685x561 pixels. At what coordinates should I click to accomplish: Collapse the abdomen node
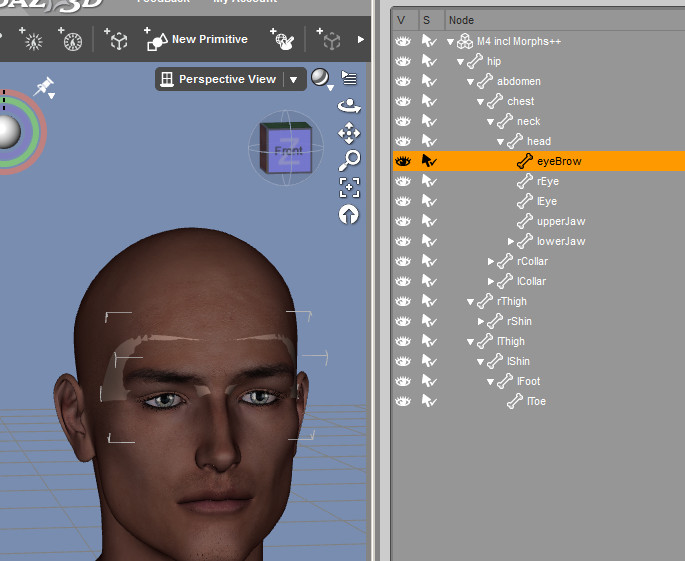[470, 82]
